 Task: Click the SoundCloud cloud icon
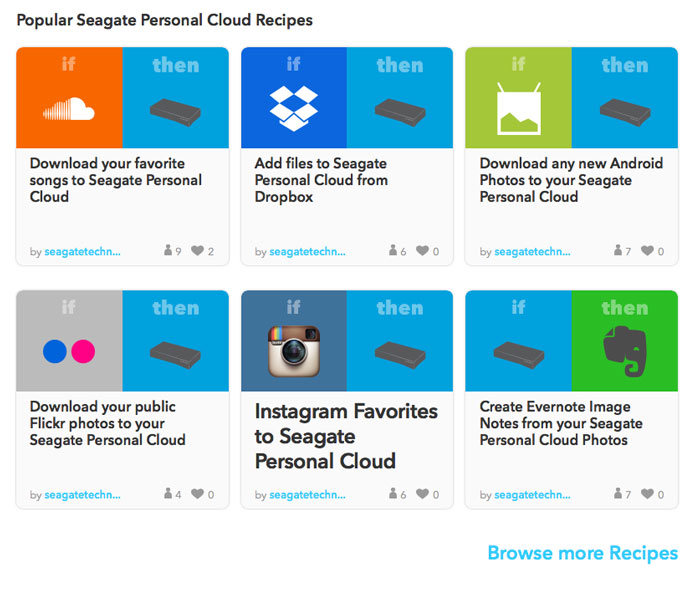[x=69, y=109]
